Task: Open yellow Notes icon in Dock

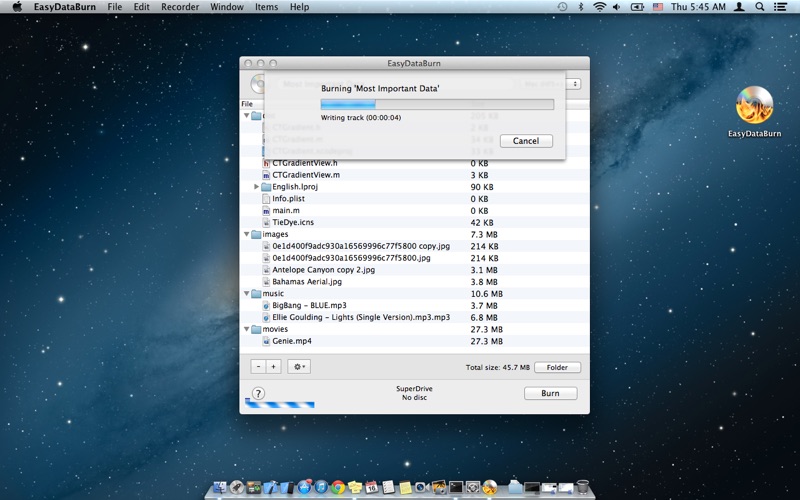Action: [405, 487]
